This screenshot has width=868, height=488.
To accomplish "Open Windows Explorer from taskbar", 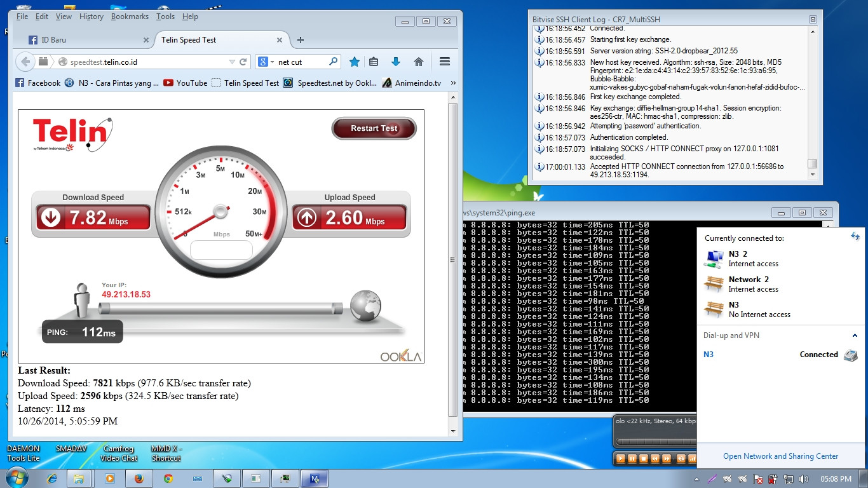I will point(79,478).
